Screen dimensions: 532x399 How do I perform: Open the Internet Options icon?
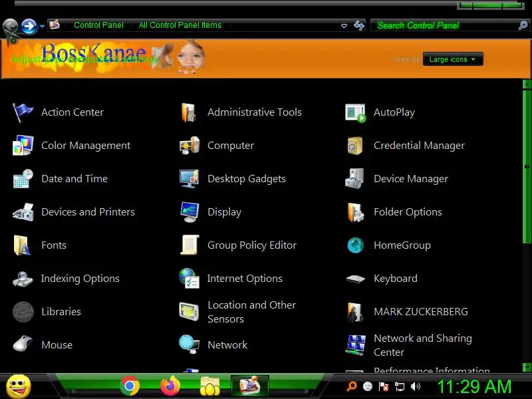(x=189, y=278)
